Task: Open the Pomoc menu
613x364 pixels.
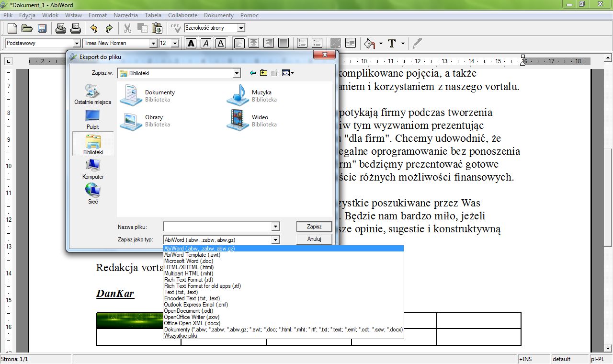Action: [250, 15]
